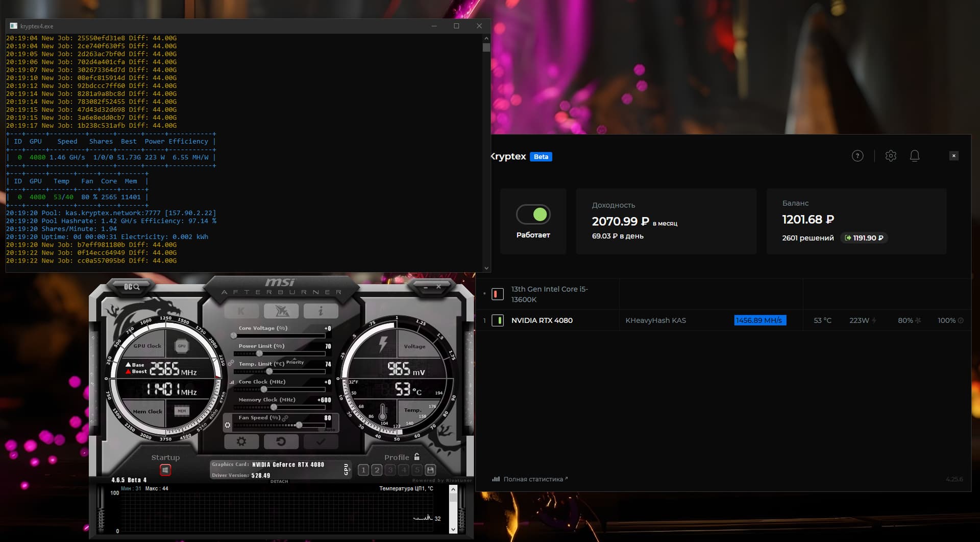Screen dimensions: 980x542
Task: Click the MEM chip icon in clock gauge
Action: click(x=182, y=411)
